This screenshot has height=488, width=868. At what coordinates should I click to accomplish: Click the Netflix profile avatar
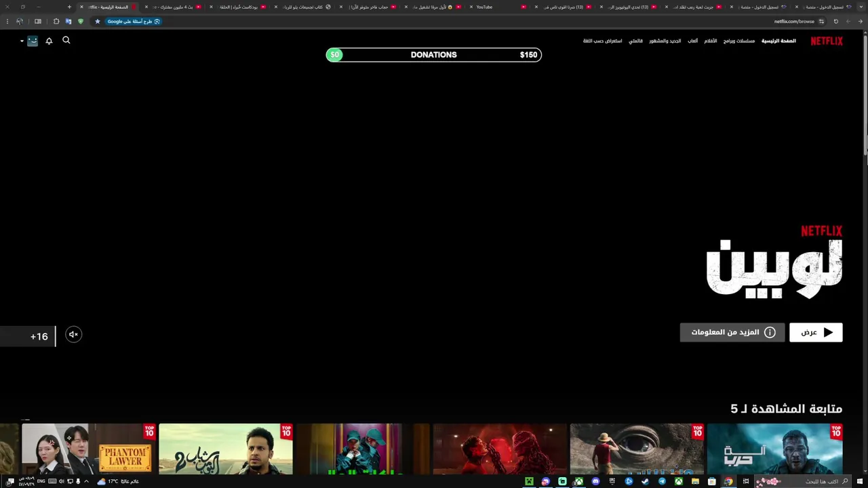click(x=33, y=41)
